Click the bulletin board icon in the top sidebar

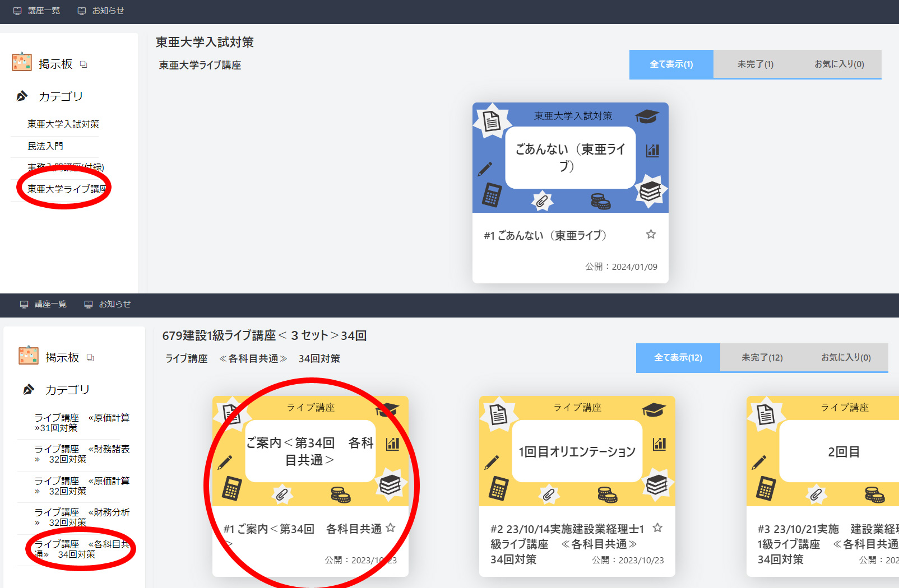pos(22,62)
